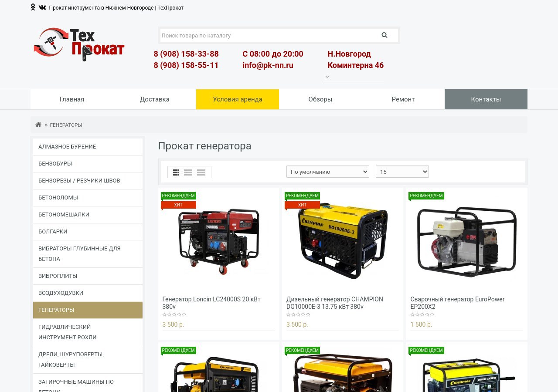Open the Контакты menu item
This screenshot has height=392, width=558.
[x=486, y=99]
